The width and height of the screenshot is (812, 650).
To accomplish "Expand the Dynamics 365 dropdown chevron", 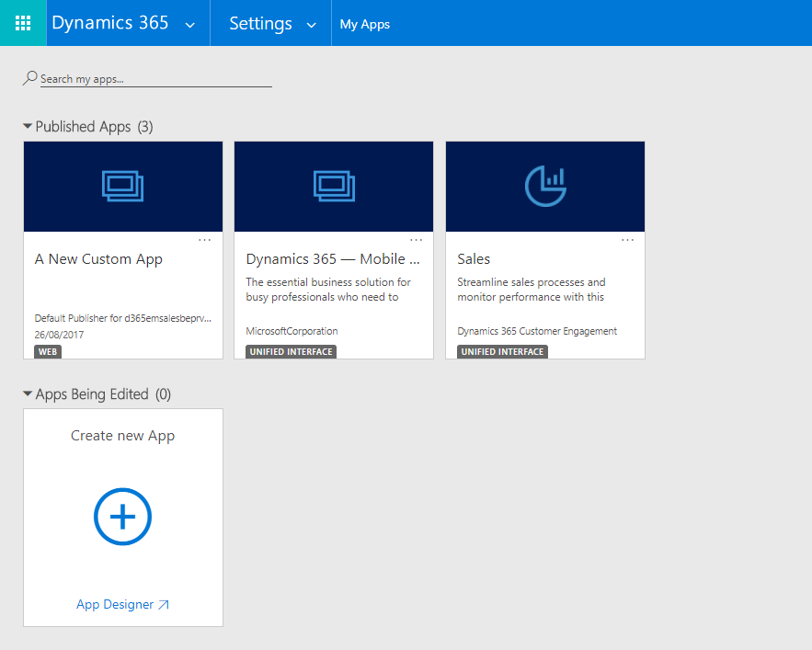I will [x=190, y=25].
